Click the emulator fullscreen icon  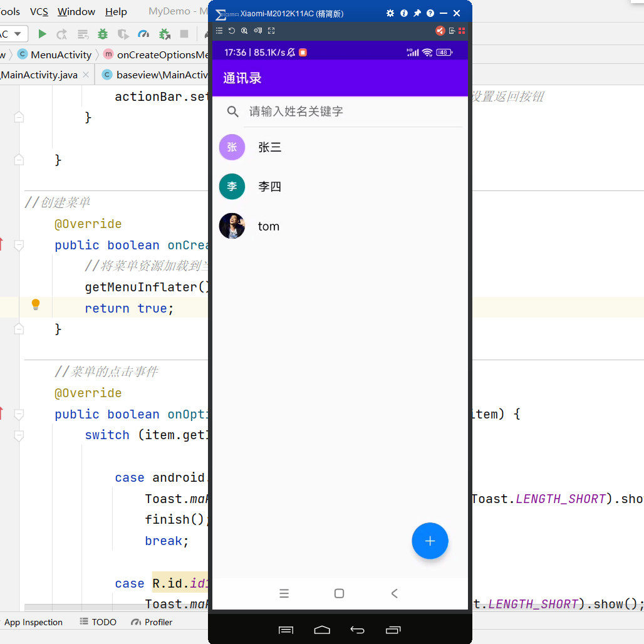point(271,30)
